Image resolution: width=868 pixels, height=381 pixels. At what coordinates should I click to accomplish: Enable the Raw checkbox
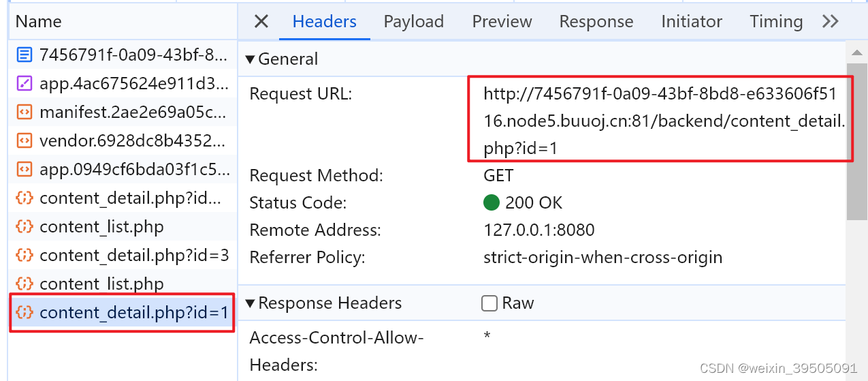pos(489,303)
